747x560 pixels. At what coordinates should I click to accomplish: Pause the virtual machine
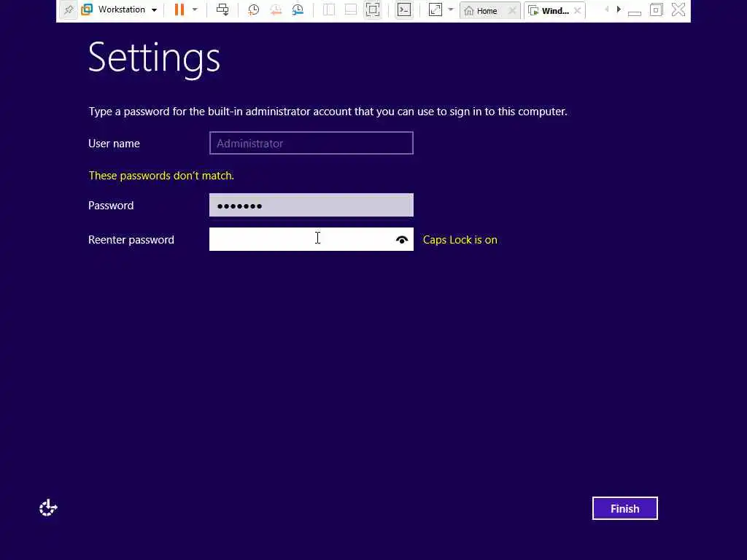pyautogui.click(x=179, y=9)
